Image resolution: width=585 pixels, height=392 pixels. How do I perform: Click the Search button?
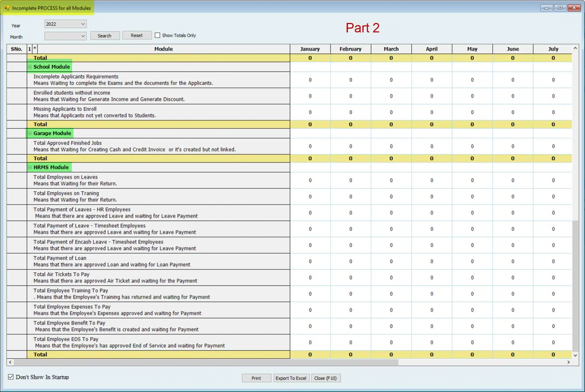[x=105, y=36]
